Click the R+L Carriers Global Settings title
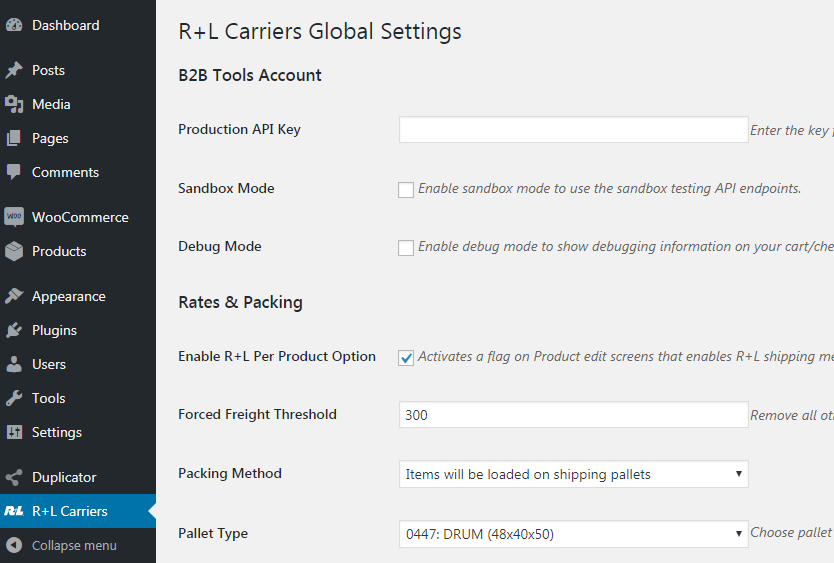The image size is (834, 563). (320, 31)
